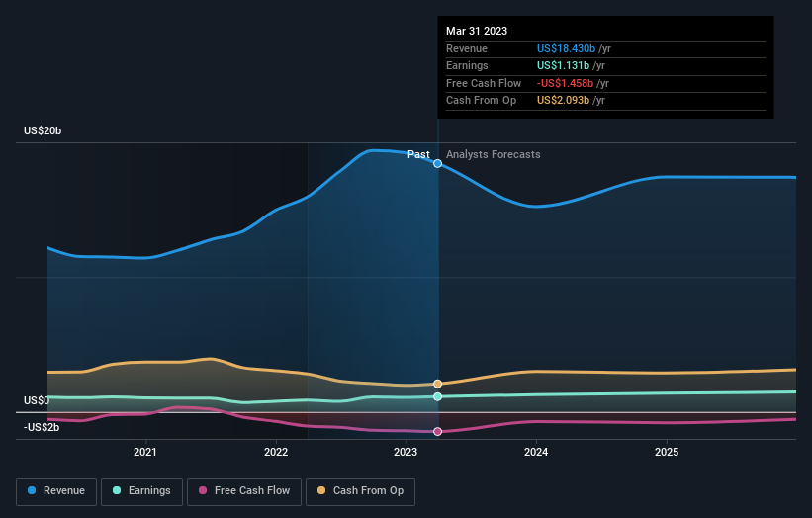Click the Analysts Forecasts label
The width and height of the screenshot is (812, 518).
tap(493, 154)
